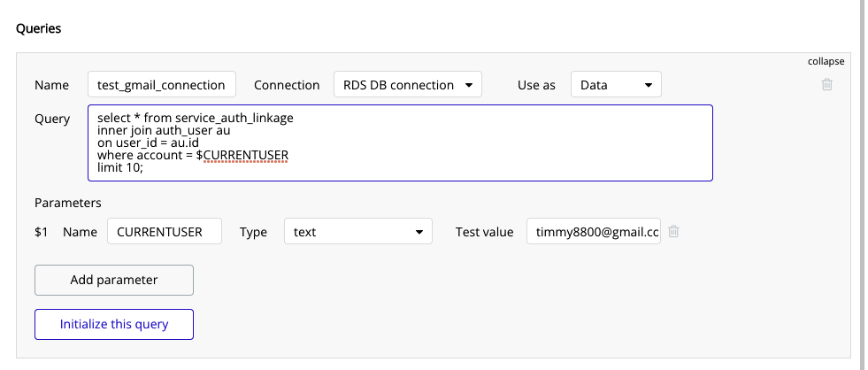Click the $1 parameter index label
The width and height of the screenshot is (868, 370).
coord(41,232)
